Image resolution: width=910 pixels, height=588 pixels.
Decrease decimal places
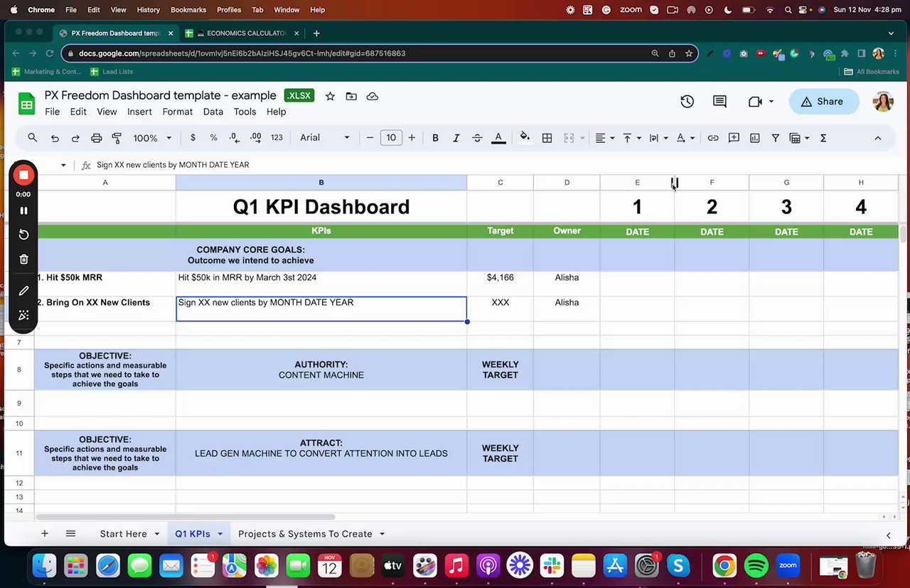(235, 138)
